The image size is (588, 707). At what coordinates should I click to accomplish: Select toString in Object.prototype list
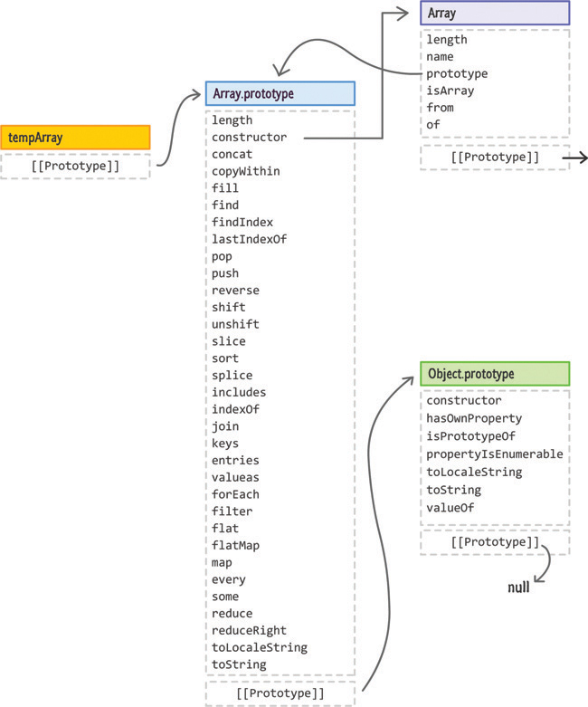(454, 490)
